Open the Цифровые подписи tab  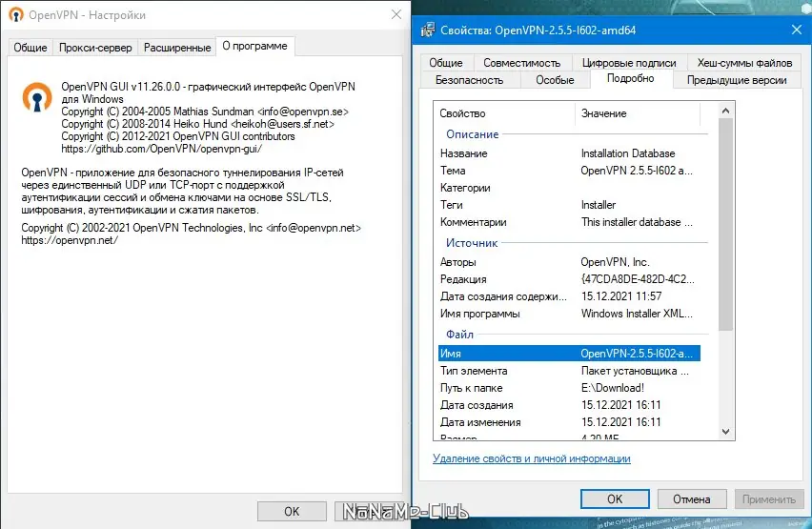point(629,63)
